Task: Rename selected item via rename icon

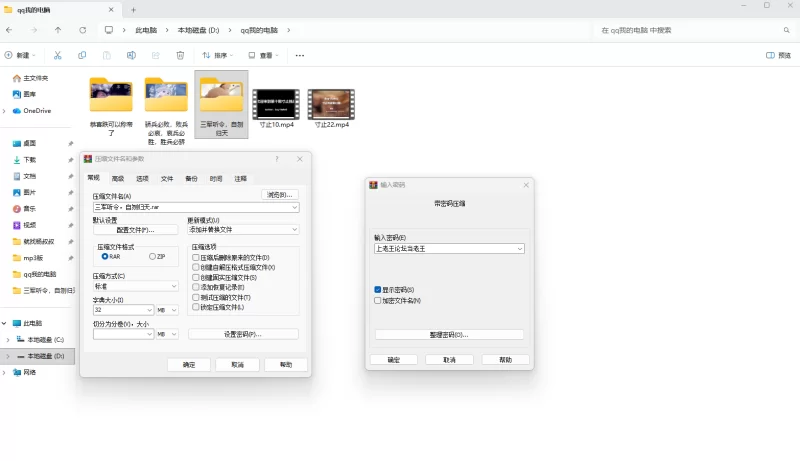Action: (x=131, y=55)
